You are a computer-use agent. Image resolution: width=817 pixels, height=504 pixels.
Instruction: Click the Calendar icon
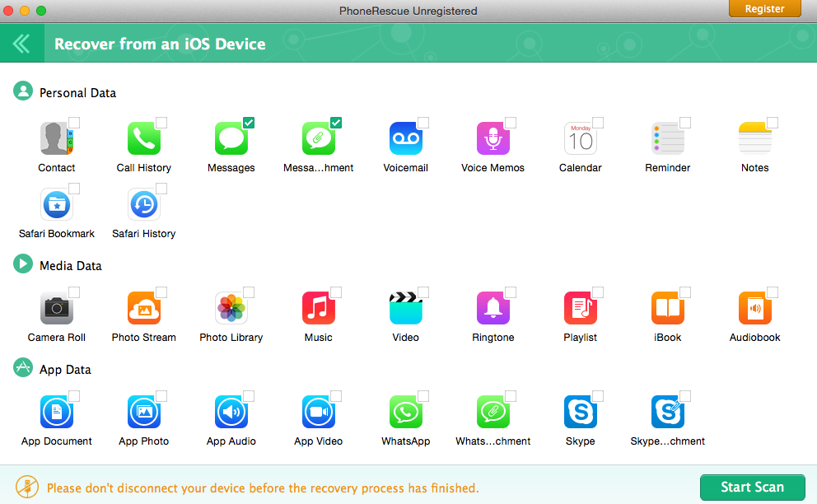pyautogui.click(x=581, y=138)
